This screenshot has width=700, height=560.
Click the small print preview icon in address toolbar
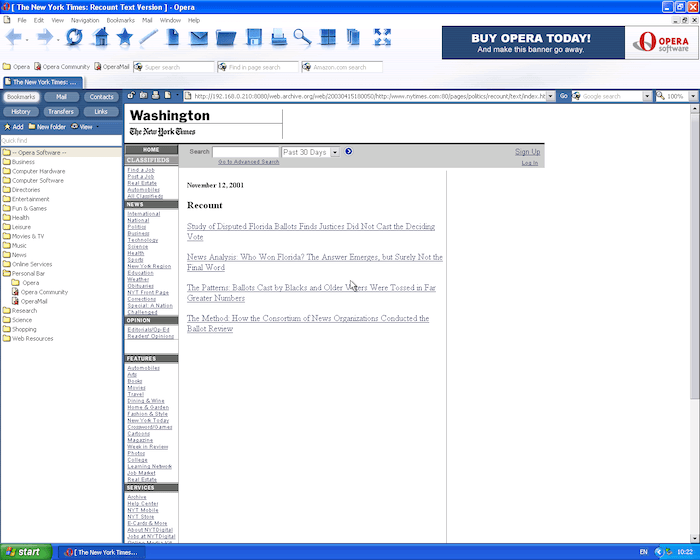tap(155, 95)
